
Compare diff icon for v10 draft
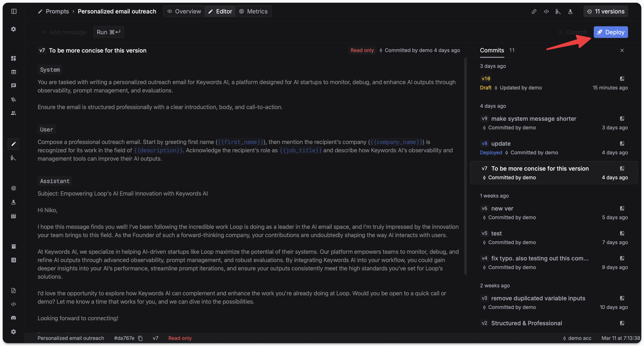[622, 78]
